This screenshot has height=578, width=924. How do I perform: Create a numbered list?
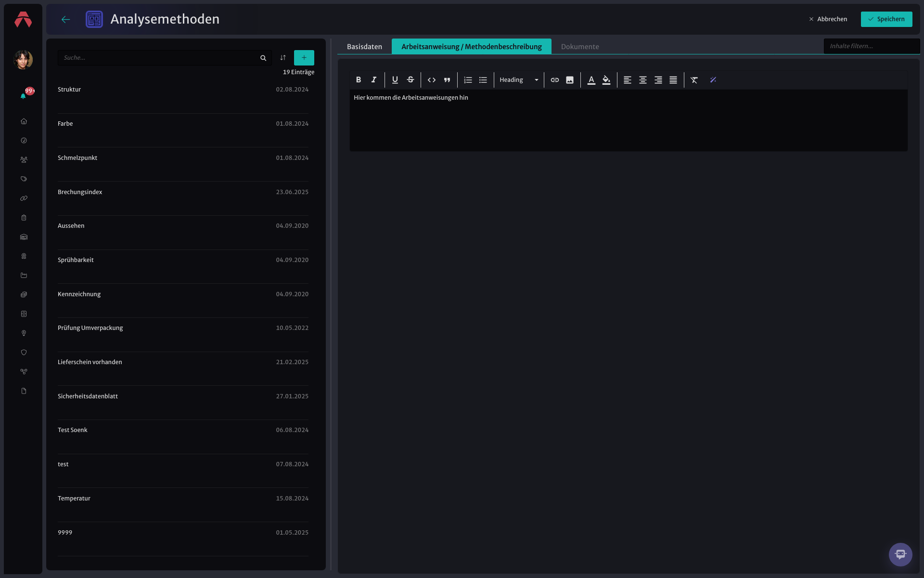[x=468, y=80]
